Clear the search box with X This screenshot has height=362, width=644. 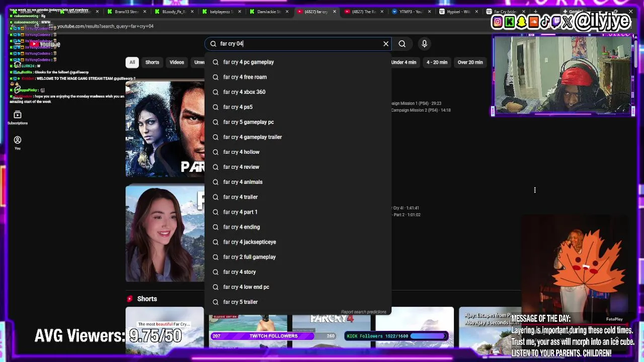386,44
